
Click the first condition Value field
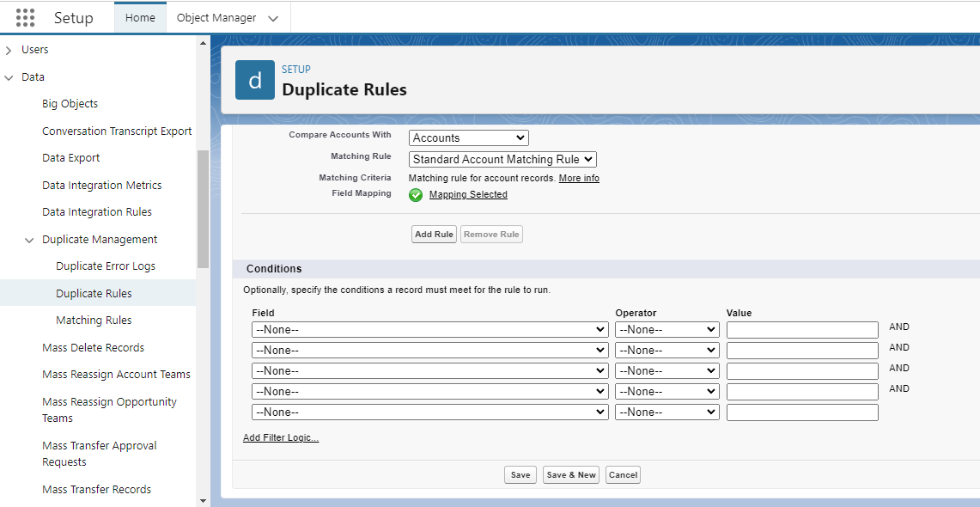point(801,329)
